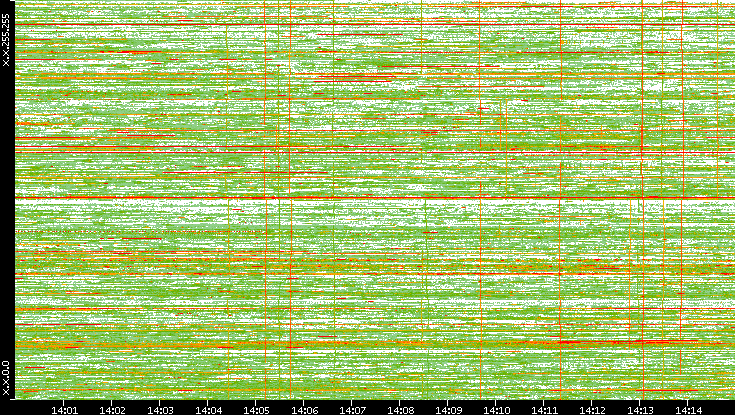Click the 14:05 time axis label
The image size is (735, 415).
point(256,410)
